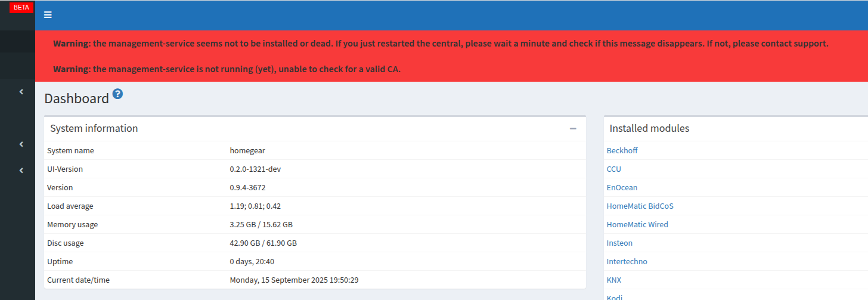Select the EnOcean module link
Image resolution: width=868 pixels, height=300 pixels.
[622, 188]
